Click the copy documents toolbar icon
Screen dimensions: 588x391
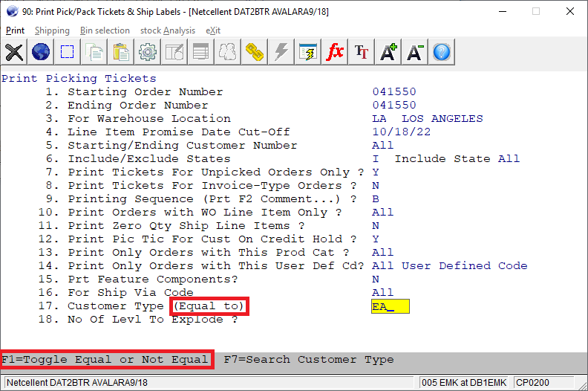pyautogui.click(x=94, y=52)
